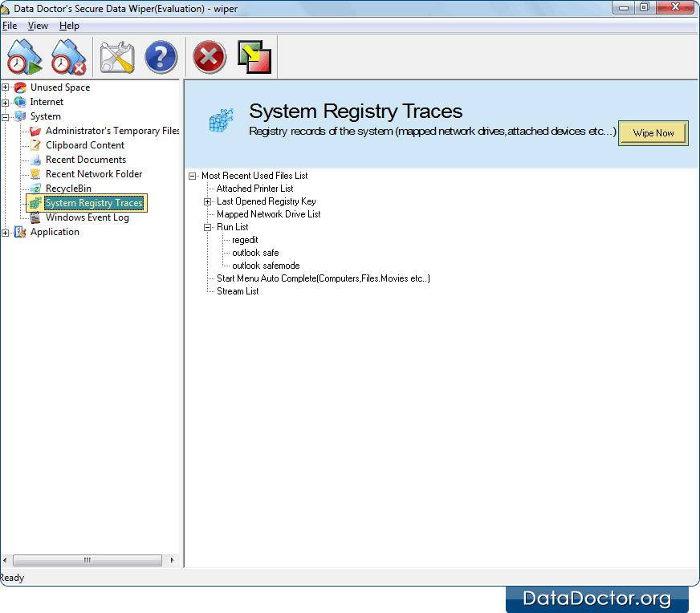Image resolution: width=700 pixels, height=613 pixels.
Task: Expand Last Opened Registry Key node
Action: tap(208, 201)
